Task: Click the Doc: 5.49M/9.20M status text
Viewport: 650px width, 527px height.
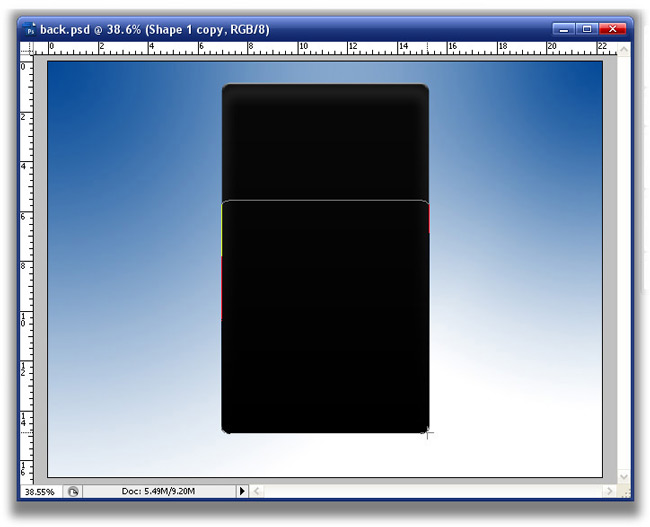Action: point(158,491)
